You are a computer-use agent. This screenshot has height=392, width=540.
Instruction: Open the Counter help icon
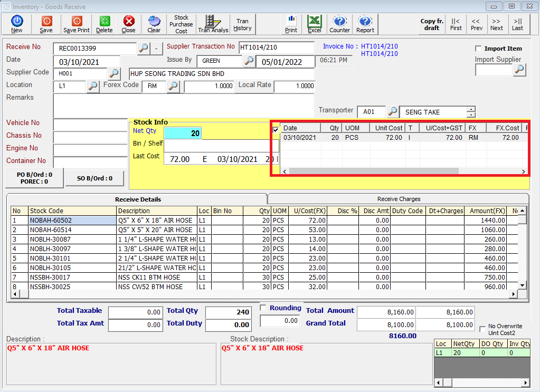pyautogui.click(x=339, y=24)
